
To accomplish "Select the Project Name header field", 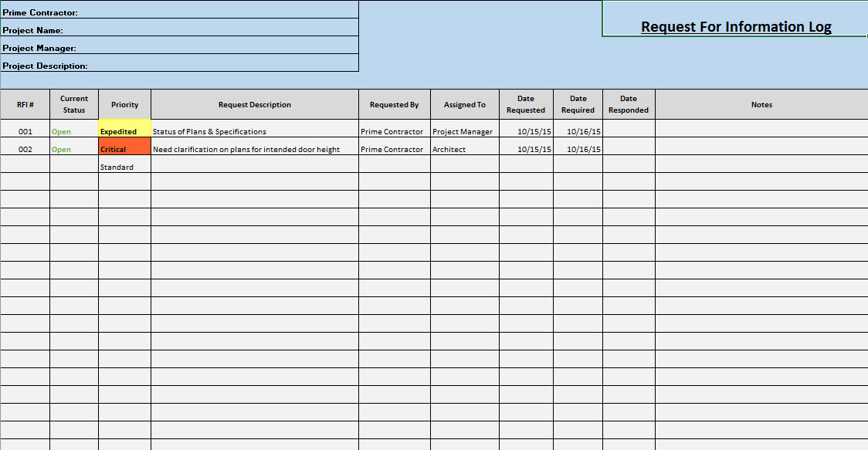I will pyautogui.click(x=179, y=28).
